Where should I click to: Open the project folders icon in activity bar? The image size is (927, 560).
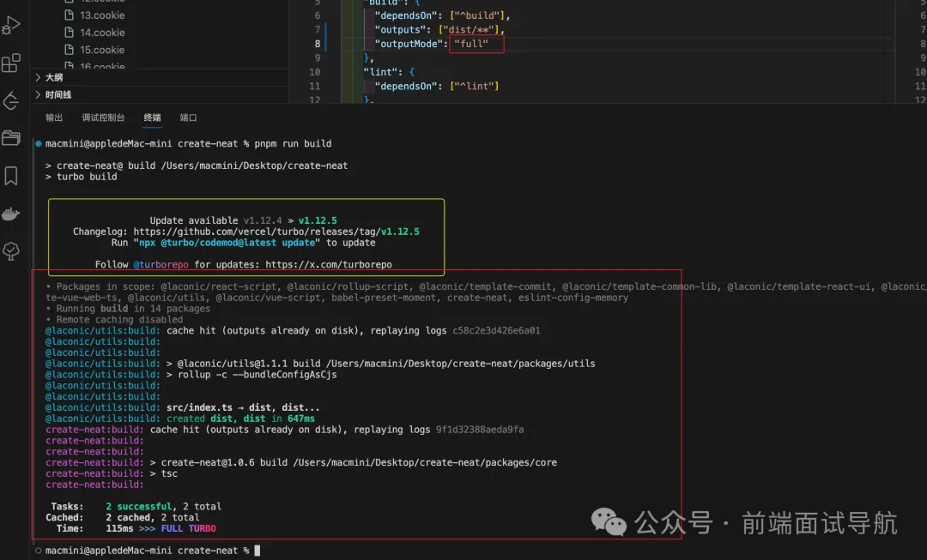tap(11, 138)
